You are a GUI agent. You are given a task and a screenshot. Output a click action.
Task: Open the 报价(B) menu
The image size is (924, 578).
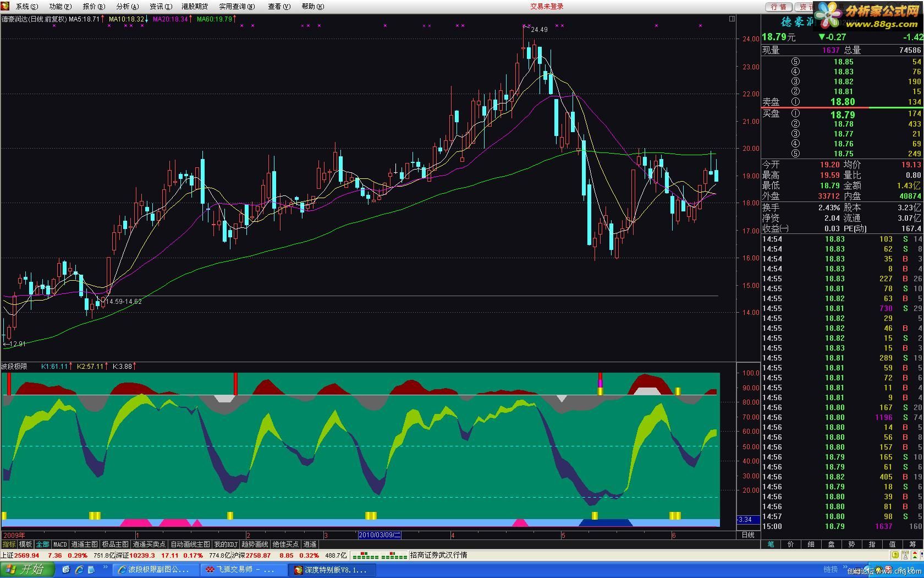tap(94, 7)
